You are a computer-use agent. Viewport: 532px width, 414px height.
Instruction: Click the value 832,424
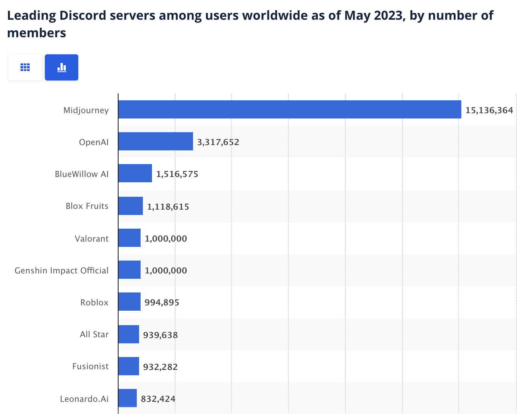point(158,399)
